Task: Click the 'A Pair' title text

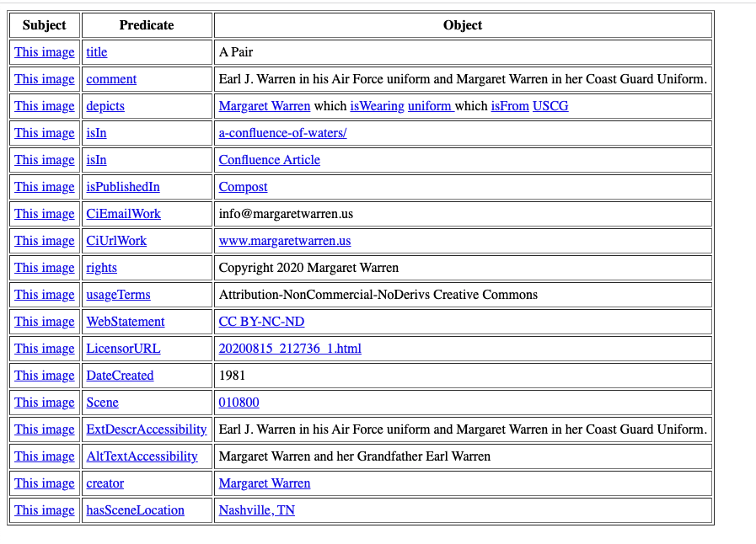Action: point(236,52)
